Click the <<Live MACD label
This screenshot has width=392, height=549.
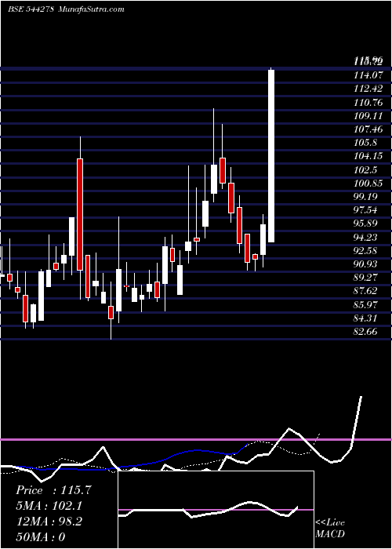pyautogui.click(x=330, y=529)
